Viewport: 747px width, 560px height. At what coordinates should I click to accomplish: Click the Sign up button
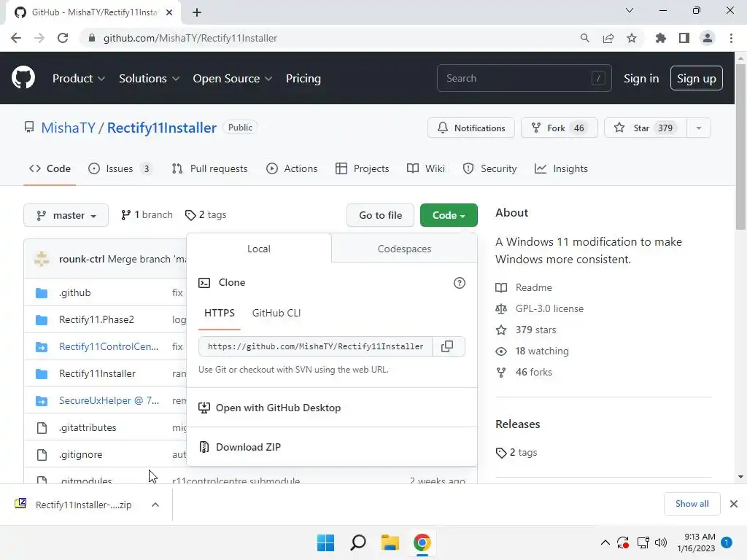[x=697, y=79]
